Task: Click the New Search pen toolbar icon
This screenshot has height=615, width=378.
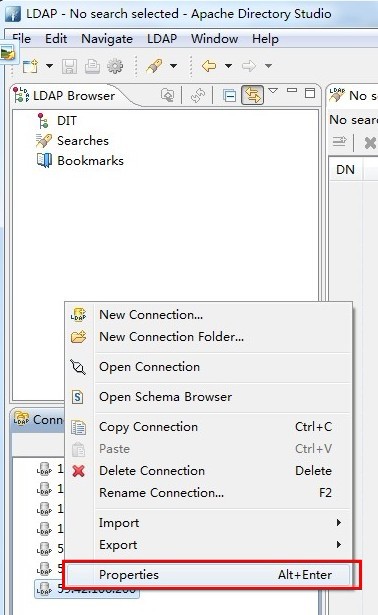Action: pos(154,66)
